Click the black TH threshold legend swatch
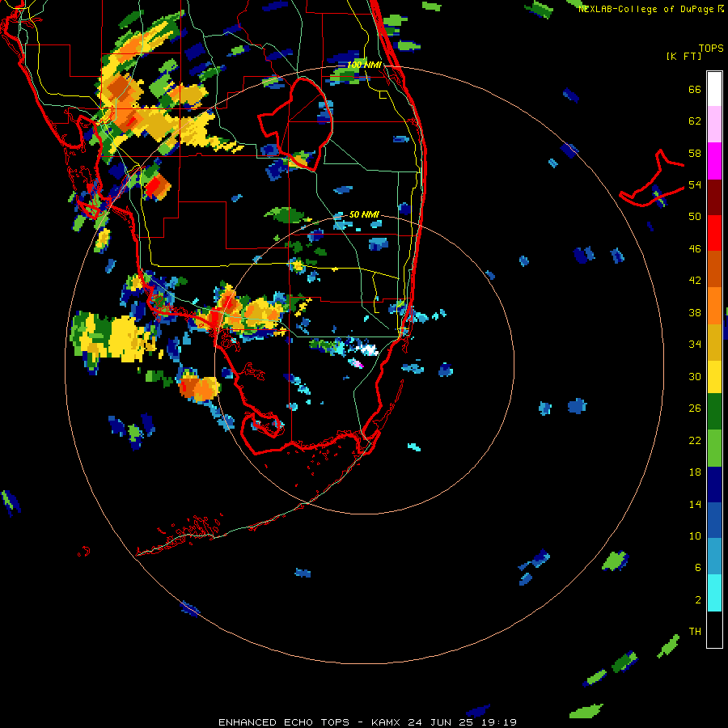This screenshot has width=728, height=728. click(714, 629)
